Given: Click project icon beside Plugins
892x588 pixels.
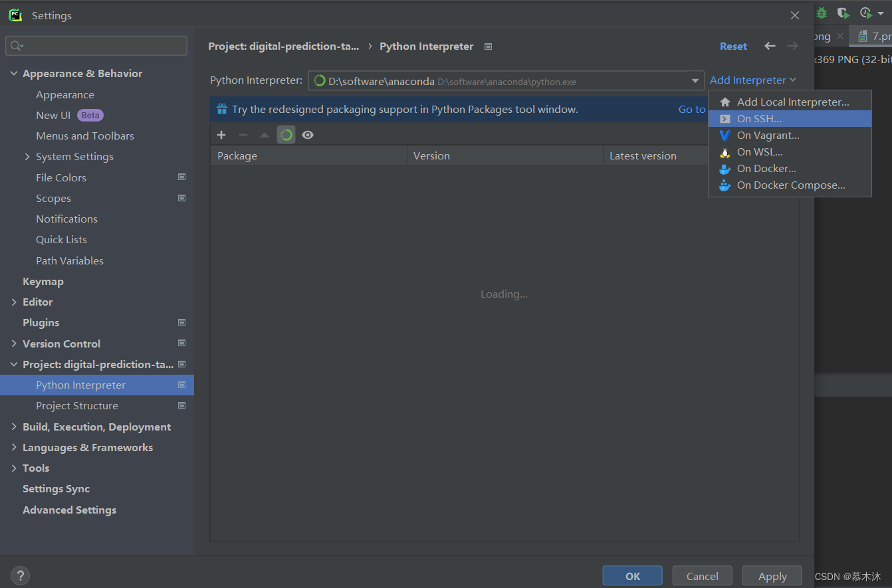Looking at the screenshot, I should pos(182,322).
